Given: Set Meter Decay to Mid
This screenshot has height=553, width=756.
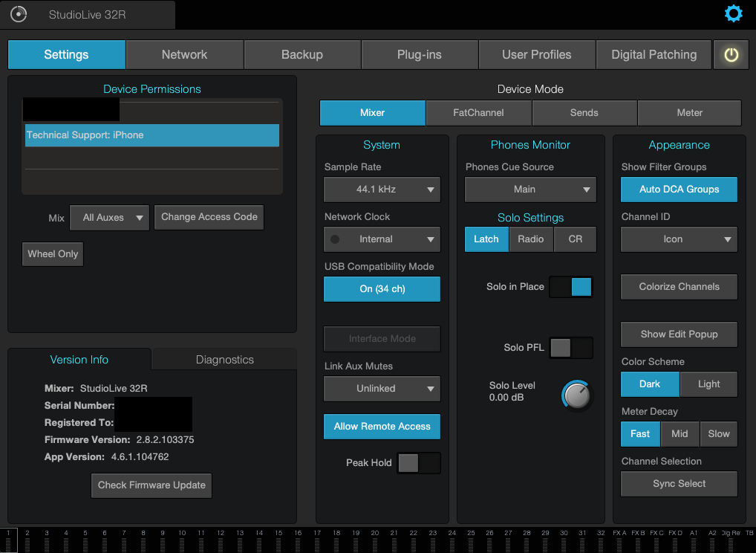Looking at the screenshot, I should coord(680,434).
